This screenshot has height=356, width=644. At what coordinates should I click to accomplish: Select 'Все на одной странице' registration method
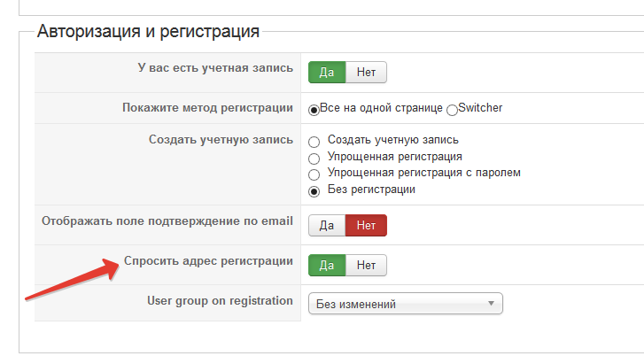click(x=314, y=109)
